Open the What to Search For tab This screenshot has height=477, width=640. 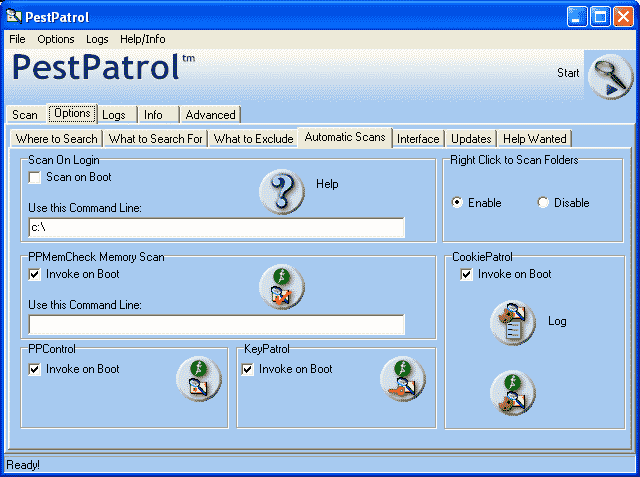point(156,139)
